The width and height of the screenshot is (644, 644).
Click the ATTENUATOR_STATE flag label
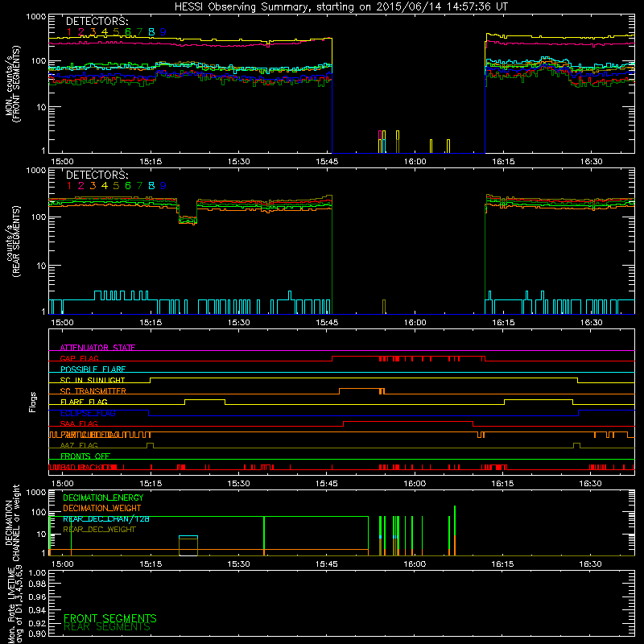[x=97, y=348]
